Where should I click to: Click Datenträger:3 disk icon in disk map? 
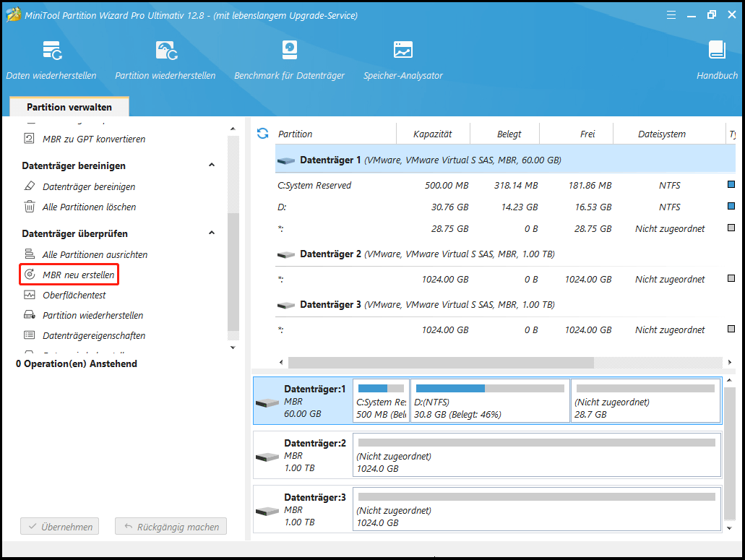267,511
